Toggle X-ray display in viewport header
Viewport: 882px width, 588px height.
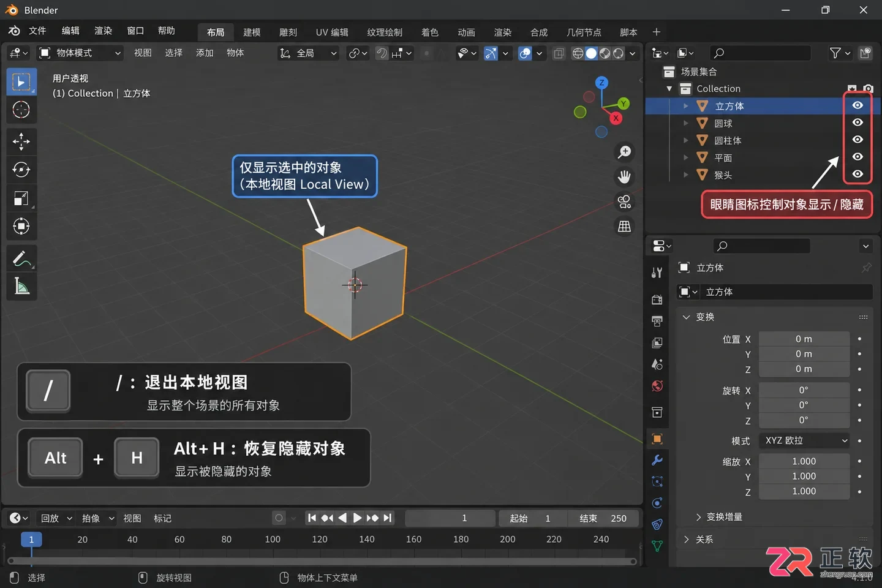pos(559,53)
